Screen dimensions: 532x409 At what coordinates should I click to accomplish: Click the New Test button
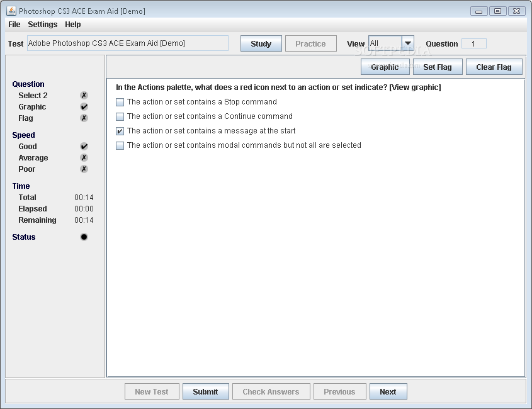click(152, 392)
